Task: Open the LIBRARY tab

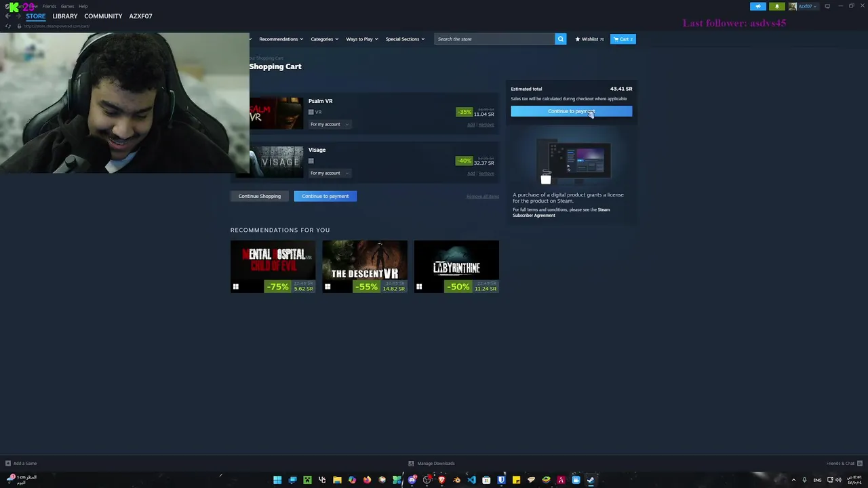Action: click(65, 16)
